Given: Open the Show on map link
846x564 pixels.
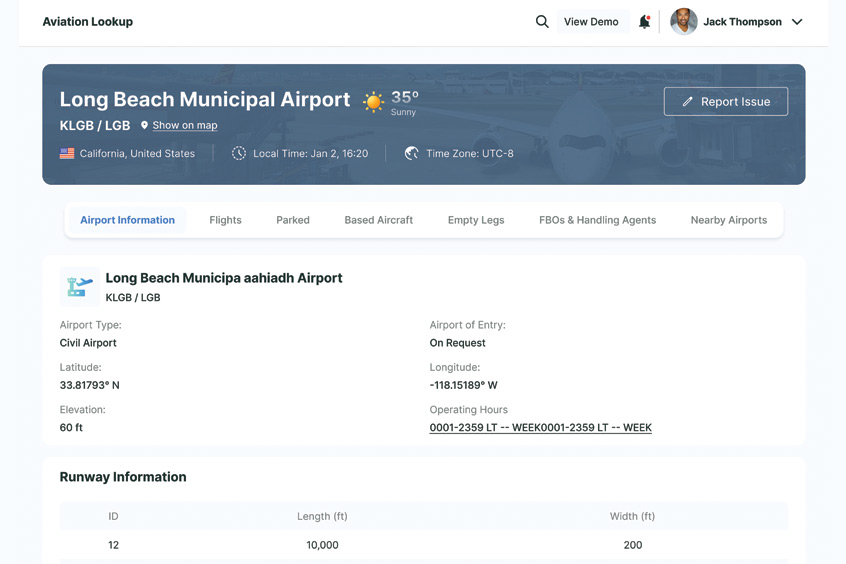Looking at the screenshot, I should (185, 125).
